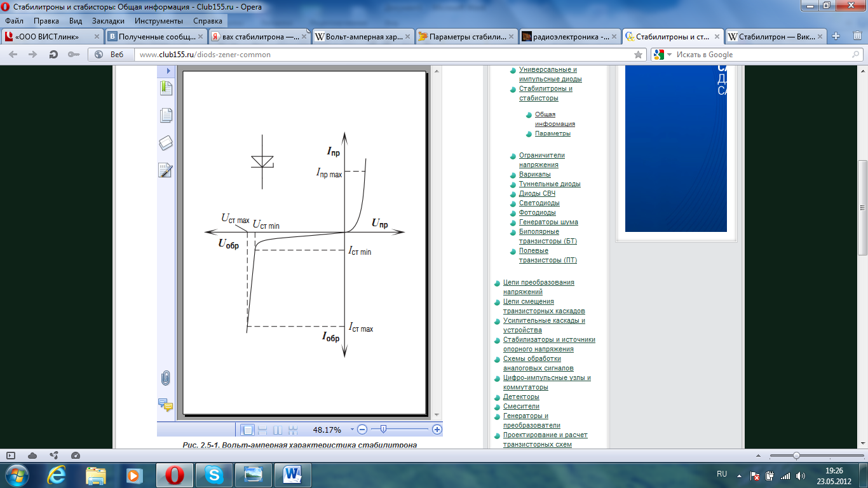Open the Layers panel icon in PDF sidebar
The height and width of the screenshot is (488, 868).
coord(166,143)
